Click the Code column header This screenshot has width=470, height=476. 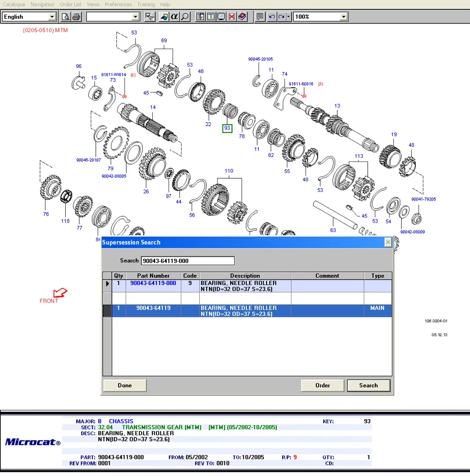click(190, 276)
